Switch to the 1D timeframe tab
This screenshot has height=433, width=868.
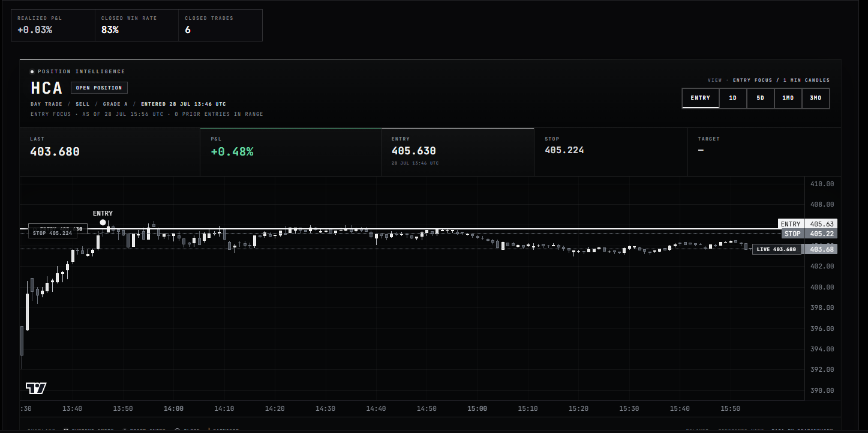732,98
